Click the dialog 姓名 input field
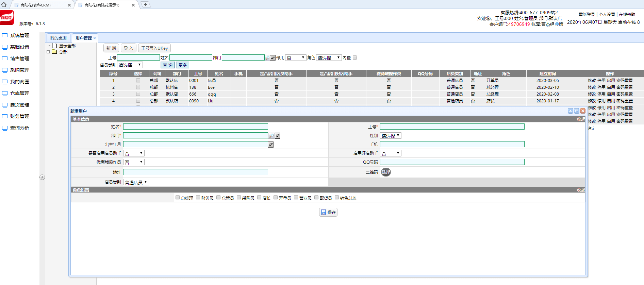 pyautogui.click(x=196, y=127)
